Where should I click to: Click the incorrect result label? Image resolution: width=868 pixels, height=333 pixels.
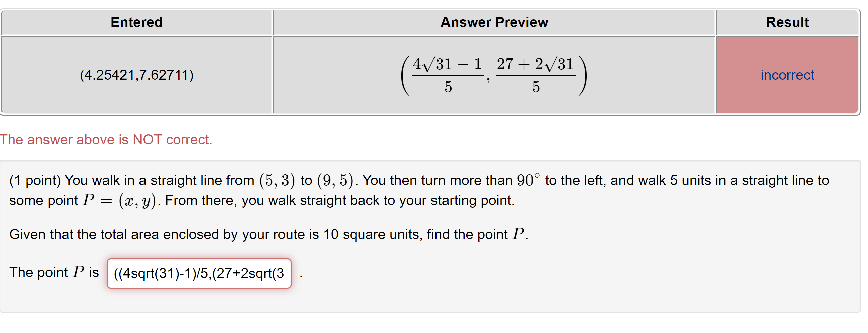787,75
